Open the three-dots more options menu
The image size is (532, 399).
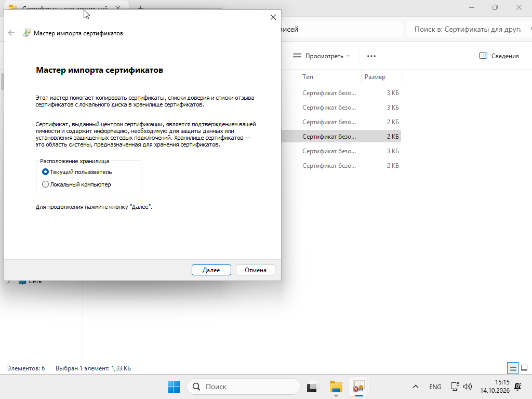(371, 56)
